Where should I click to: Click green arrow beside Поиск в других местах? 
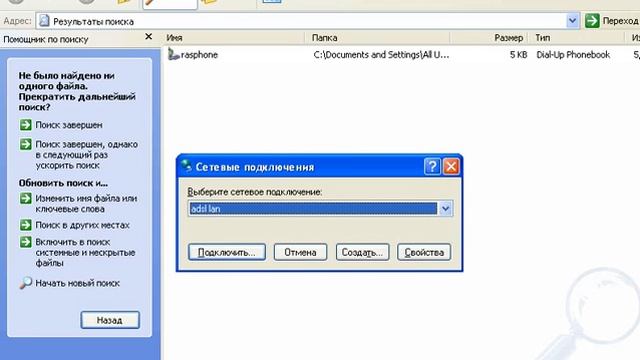(x=26, y=225)
